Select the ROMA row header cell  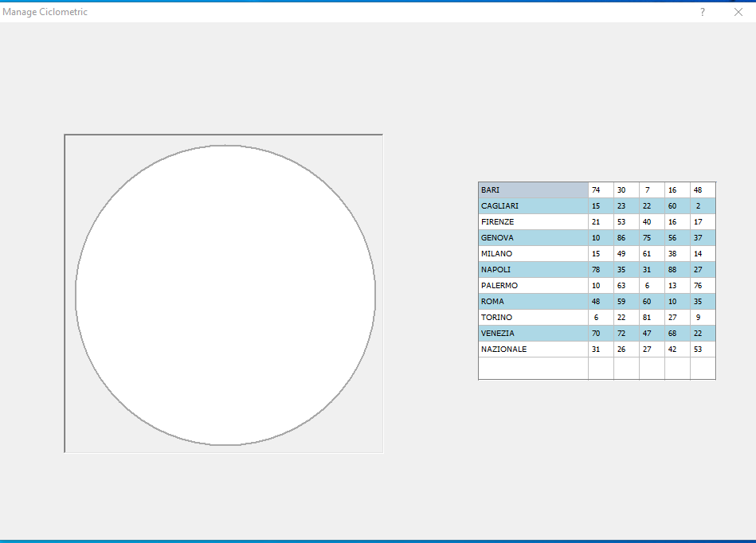pyautogui.click(x=533, y=301)
